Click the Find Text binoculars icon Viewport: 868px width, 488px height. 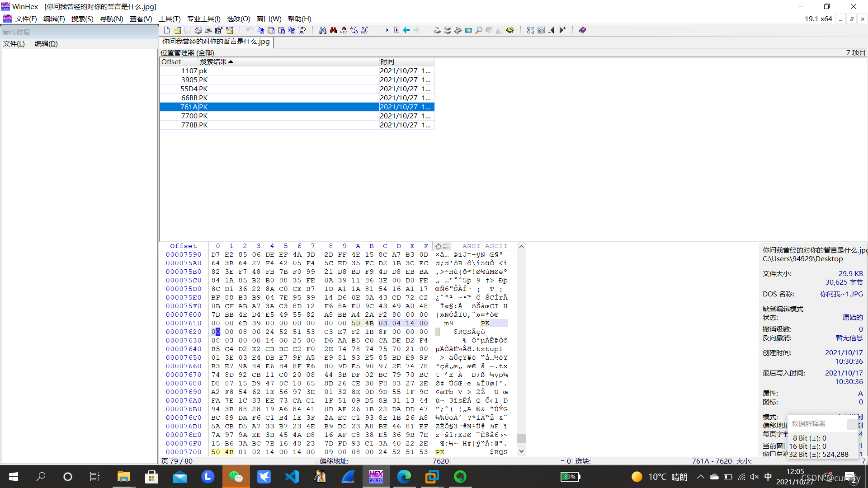coord(322,30)
